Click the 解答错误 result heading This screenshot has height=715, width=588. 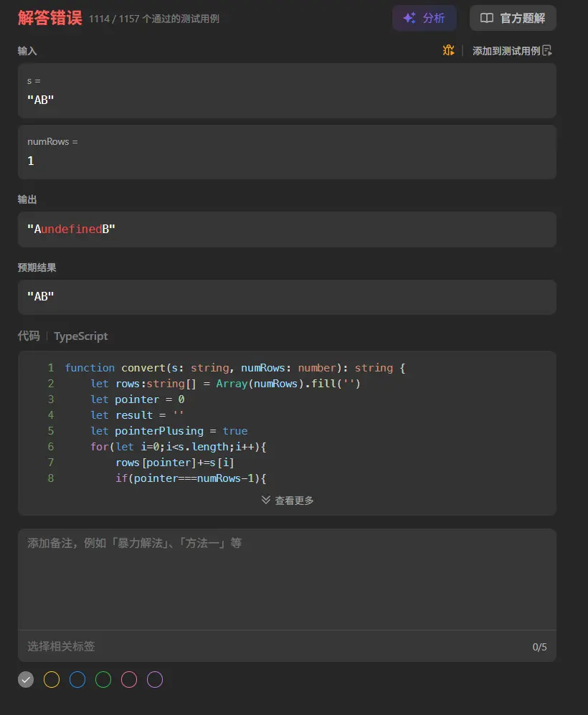point(49,19)
